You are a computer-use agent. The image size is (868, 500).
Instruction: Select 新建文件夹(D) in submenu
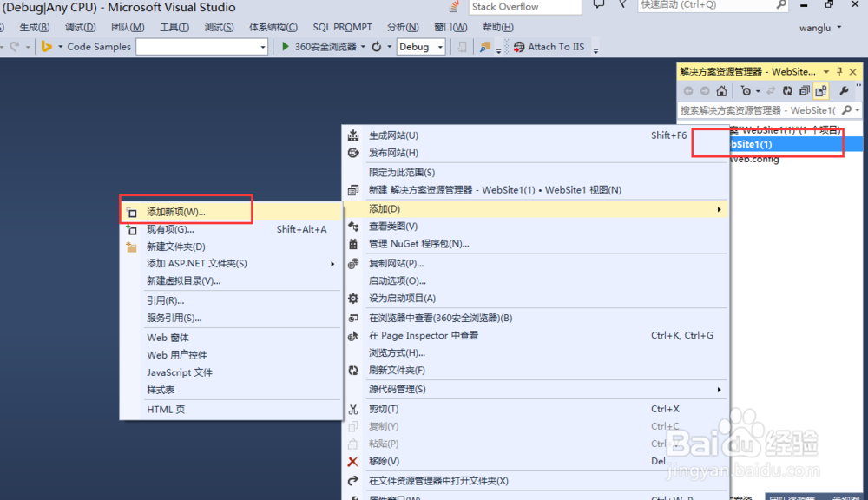(x=232, y=247)
